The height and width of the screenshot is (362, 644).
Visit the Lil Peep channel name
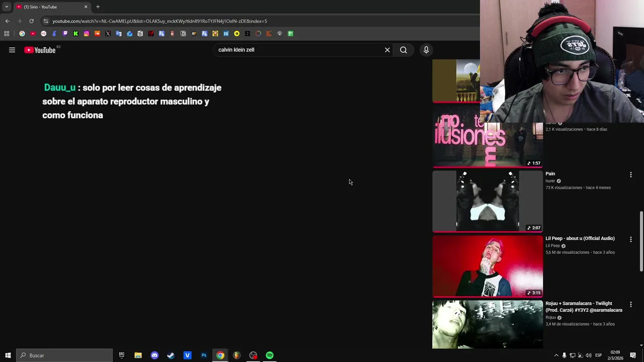pos(552,246)
